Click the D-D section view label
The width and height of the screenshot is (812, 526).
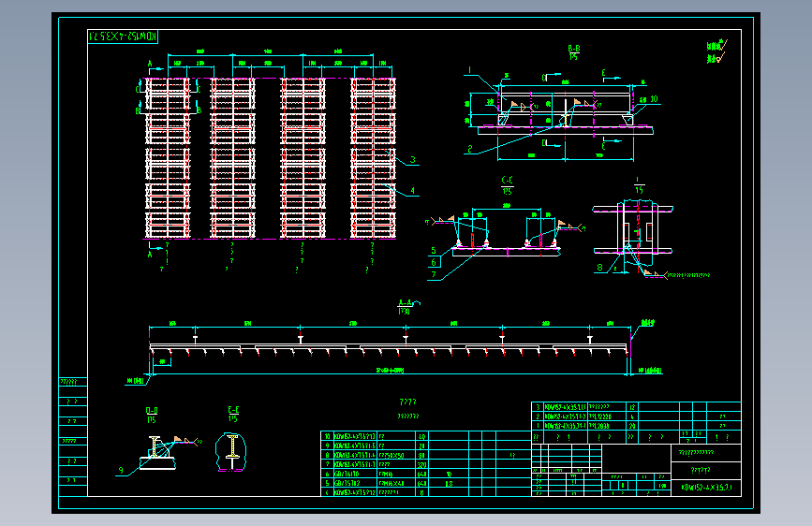point(151,411)
